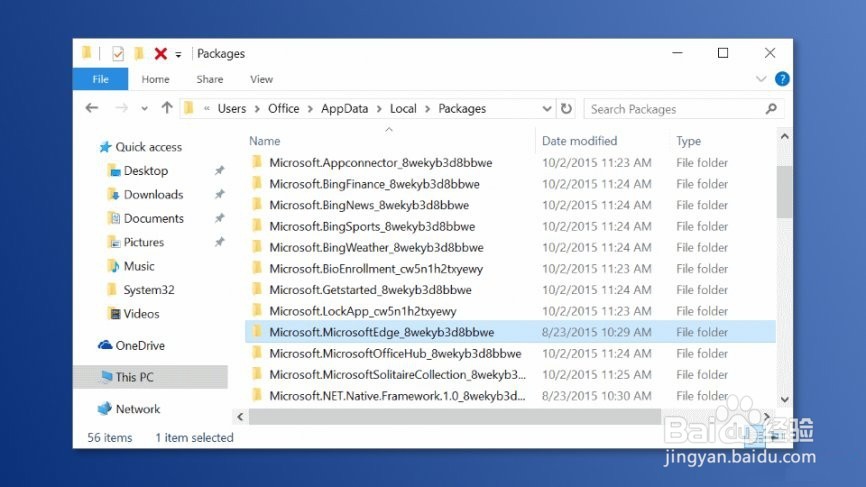Select the Microsoft.Getstarted_8wekyb3d8bbwe folder

pyautogui.click(x=510, y=289)
